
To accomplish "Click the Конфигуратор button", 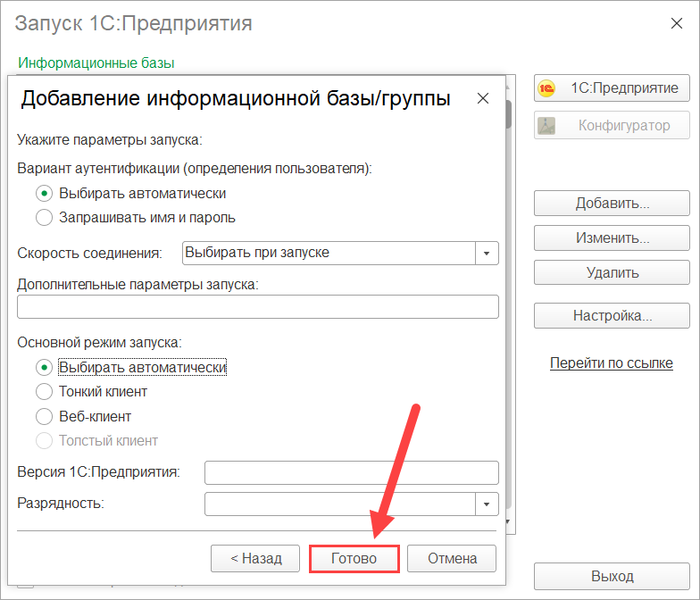I will point(612,125).
